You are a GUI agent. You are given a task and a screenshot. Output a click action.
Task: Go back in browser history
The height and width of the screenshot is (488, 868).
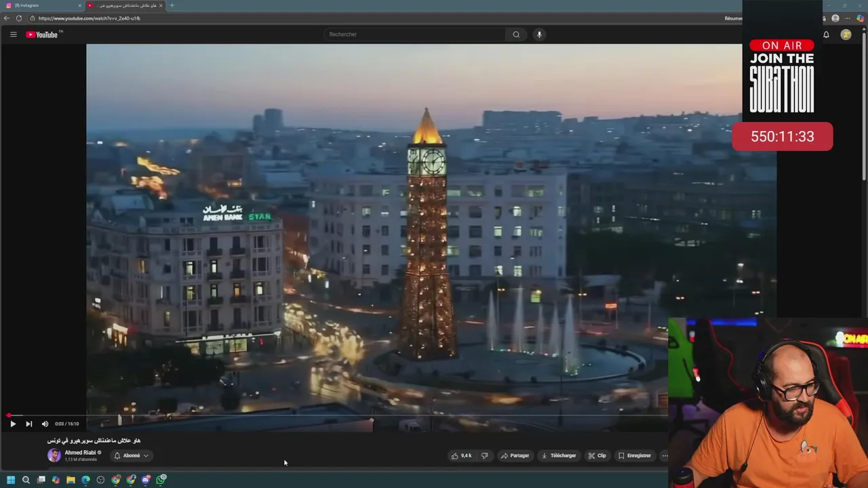click(7, 18)
